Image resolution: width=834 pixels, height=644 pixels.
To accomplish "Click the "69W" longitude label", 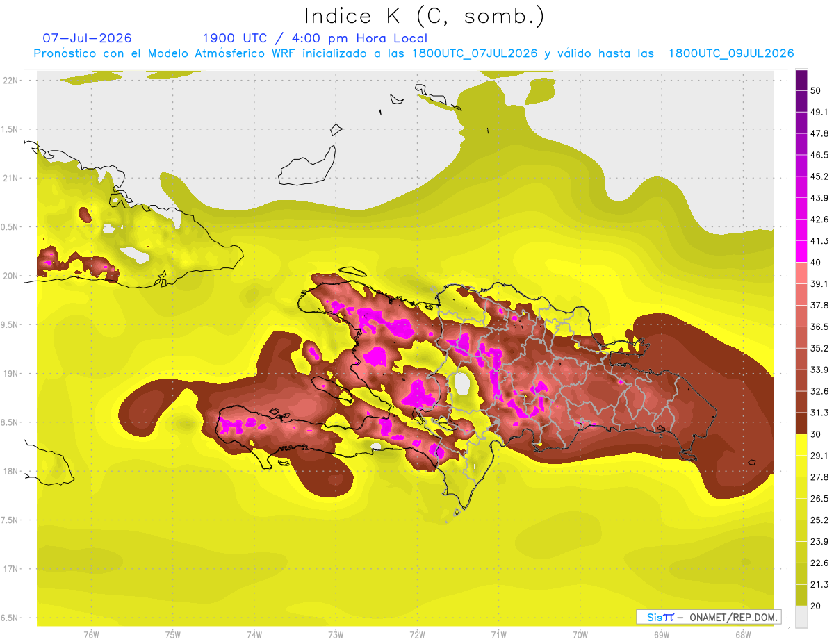I will 661,635.
